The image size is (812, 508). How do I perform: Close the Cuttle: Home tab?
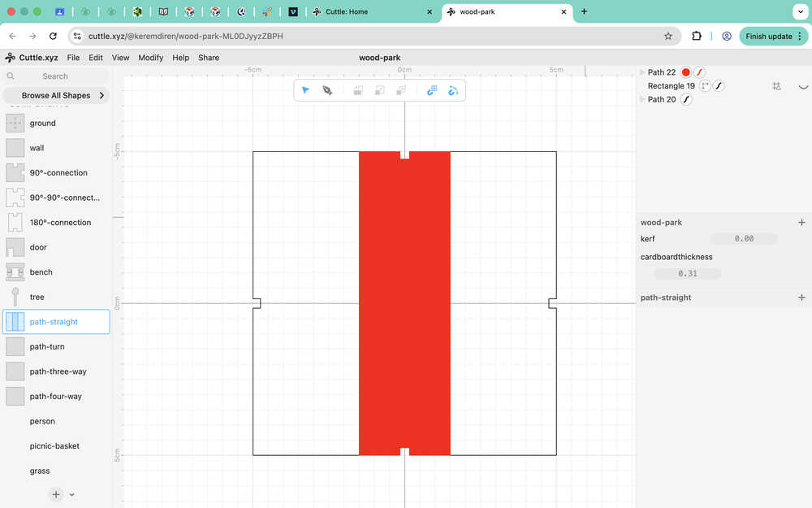pyautogui.click(x=430, y=11)
